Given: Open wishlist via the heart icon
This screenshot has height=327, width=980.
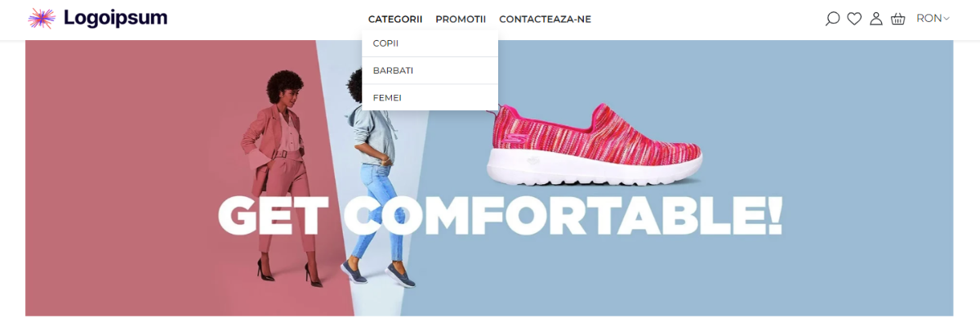Looking at the screenshot, I should click(x=854, y=19).
